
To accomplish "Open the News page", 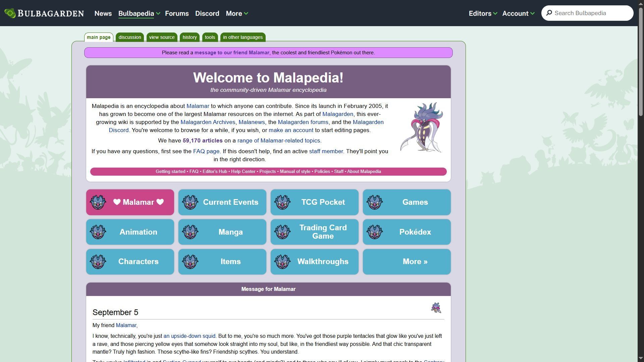I will coord(103,13).
